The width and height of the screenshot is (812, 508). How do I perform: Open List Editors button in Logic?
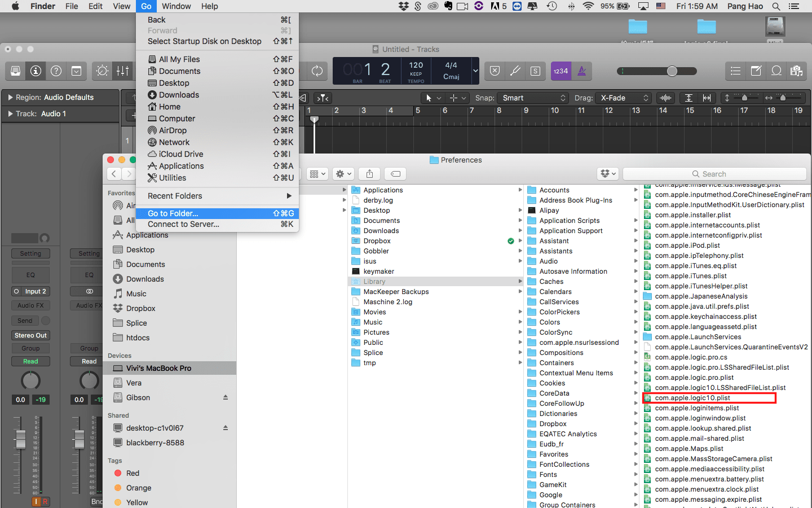[735, 71]
